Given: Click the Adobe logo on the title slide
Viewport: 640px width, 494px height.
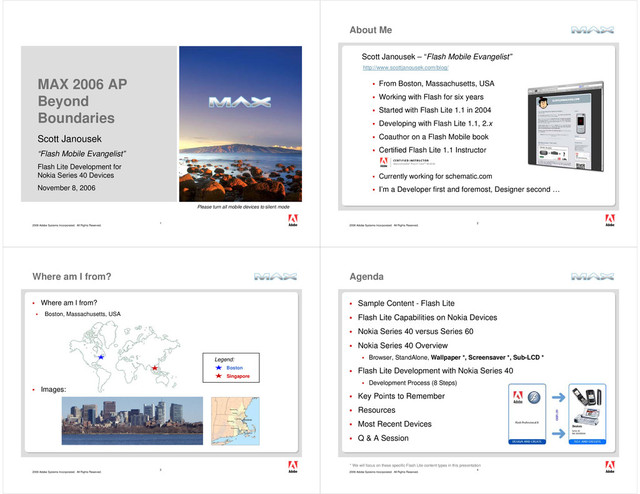Looking at the screenshot, I should click(293, 220).
